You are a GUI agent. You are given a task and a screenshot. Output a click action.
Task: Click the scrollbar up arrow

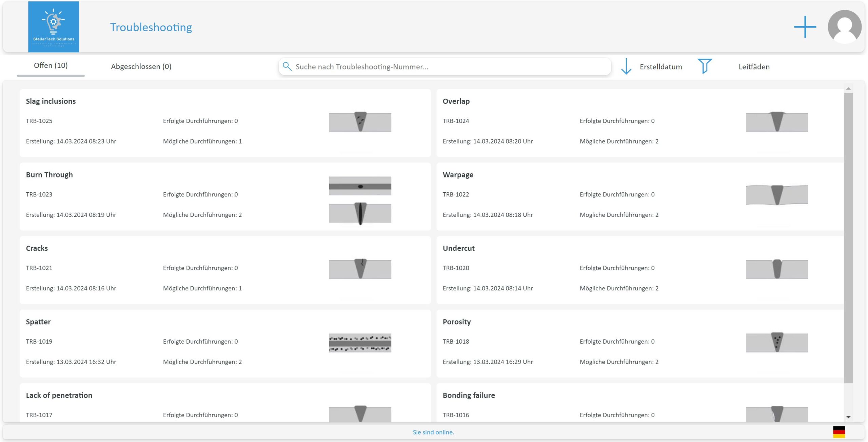click(x=848, y=89)
